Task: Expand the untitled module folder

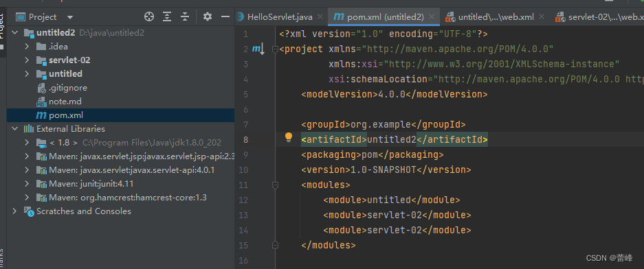Action: click(x=27, y=74)
